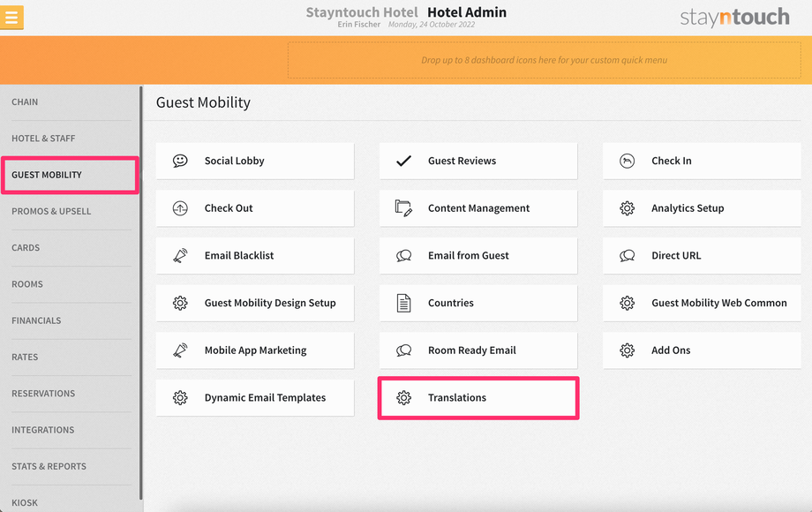Click the Countries document icon
Viewport: 812px width, 512px height.
(404, 303)
